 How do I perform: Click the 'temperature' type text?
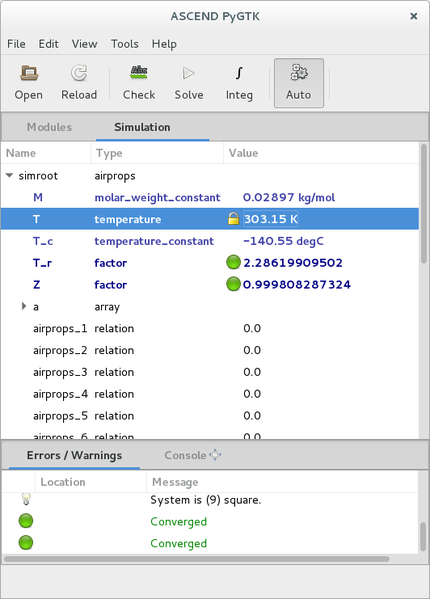(x=128, y=219)
